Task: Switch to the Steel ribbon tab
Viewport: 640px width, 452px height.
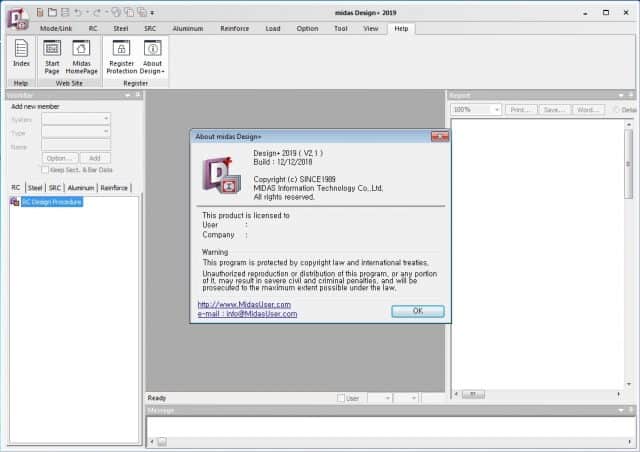Action: (122, 29)
